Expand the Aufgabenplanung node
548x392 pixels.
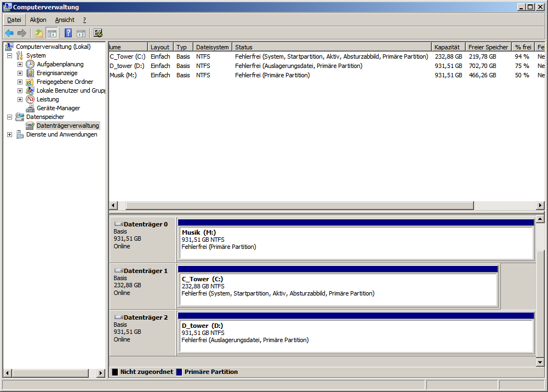[x=20, y=64]
